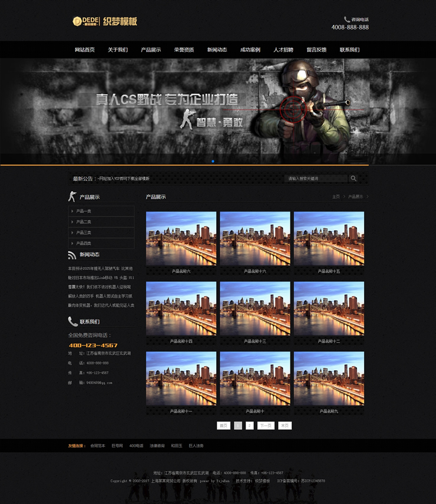Go to 成功案例 navigation menu item
Image resolution: width=436 pixels, height=504 pixels.
[x=250, y=50]
